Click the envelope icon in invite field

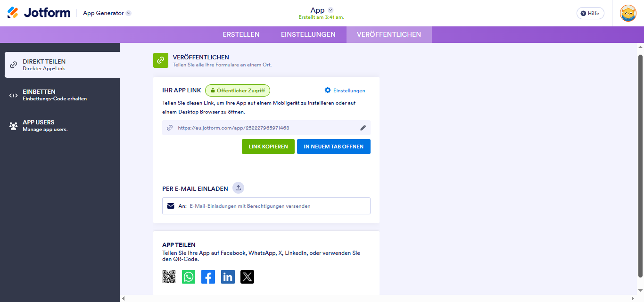click(x=171, y=206)
